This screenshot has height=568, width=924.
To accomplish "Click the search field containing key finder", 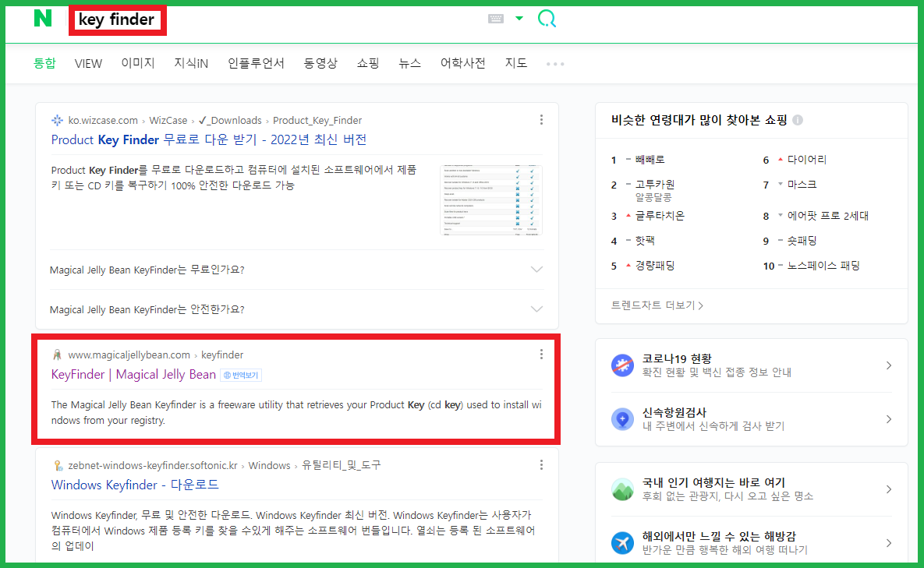I will pos(117,20).
